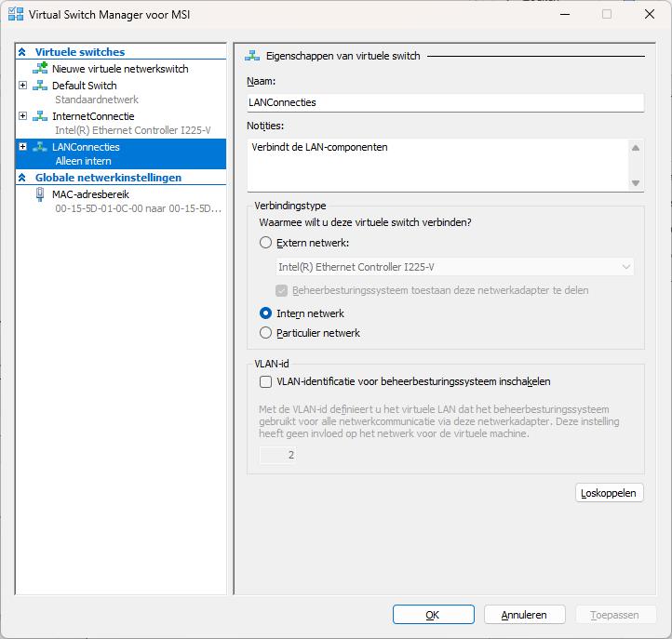Click the Naam field containing LANConnecties
This screenshot has height=639, width=672.
[x=445, y=103]
